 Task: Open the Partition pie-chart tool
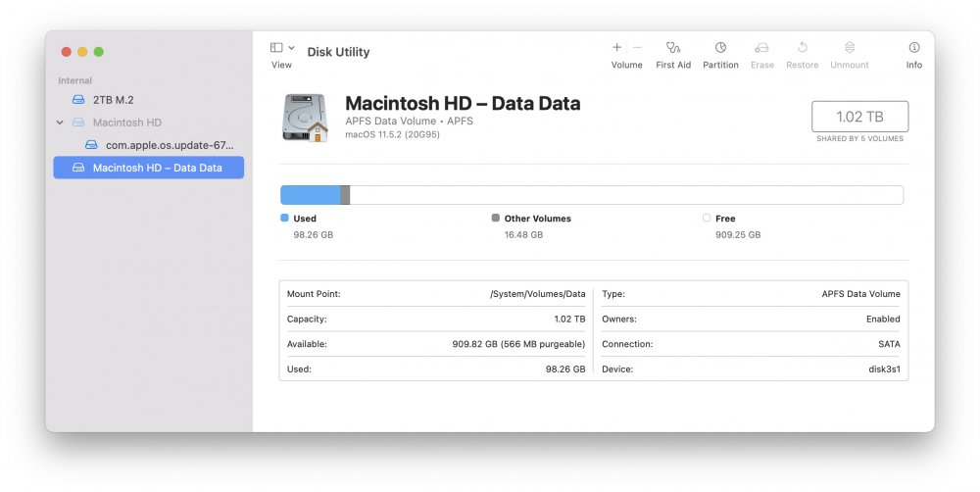click(x=720, y=47)
